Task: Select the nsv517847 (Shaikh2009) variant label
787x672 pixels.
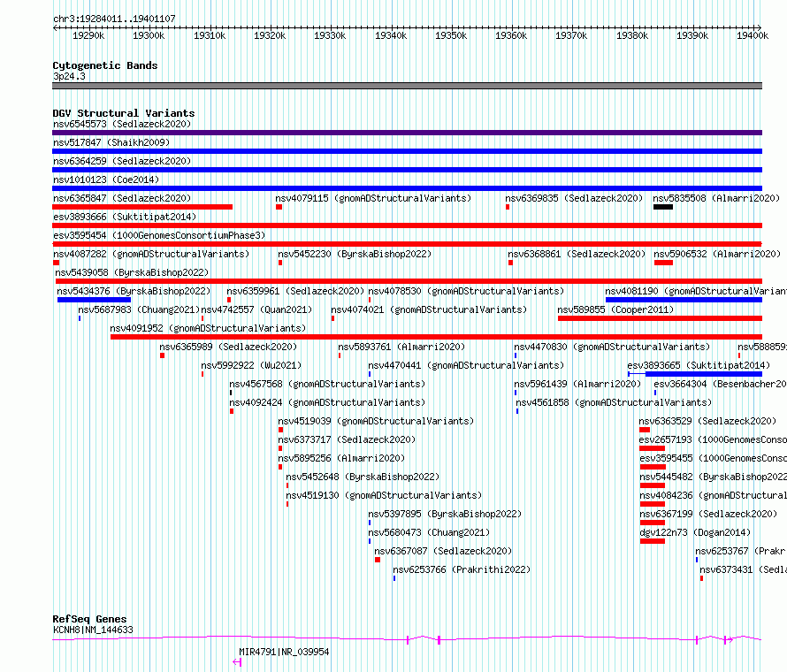Action: (x=111, y=142)
